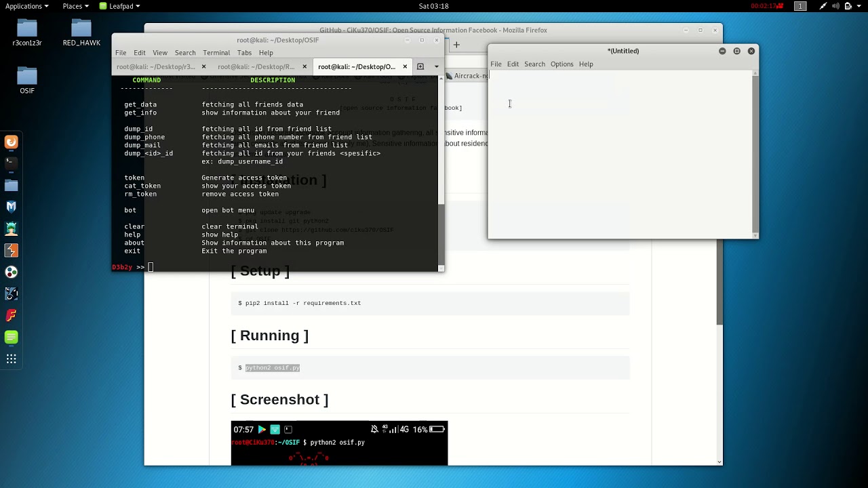Open Leafpad Search menu

pos(534,64)
